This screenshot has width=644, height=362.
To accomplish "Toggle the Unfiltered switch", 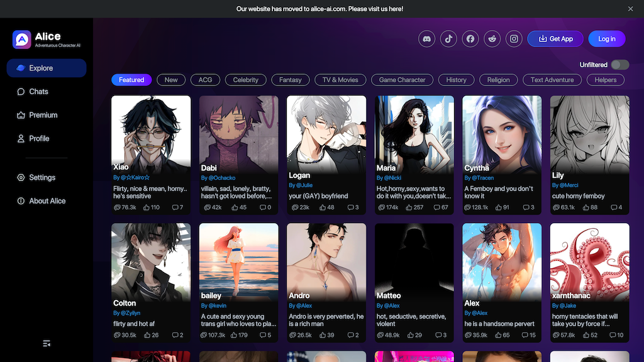I will coord(619,65).
